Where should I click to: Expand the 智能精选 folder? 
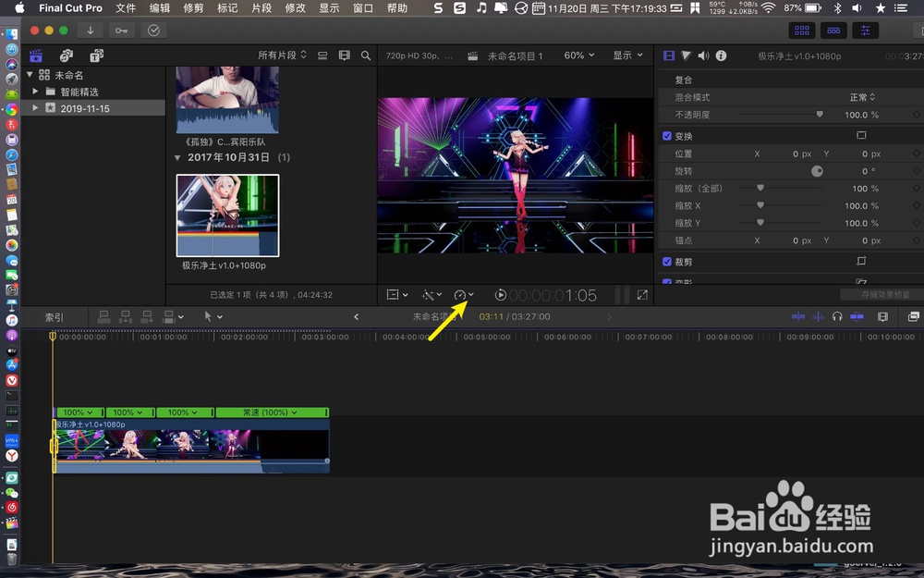(x=35, y=92)
